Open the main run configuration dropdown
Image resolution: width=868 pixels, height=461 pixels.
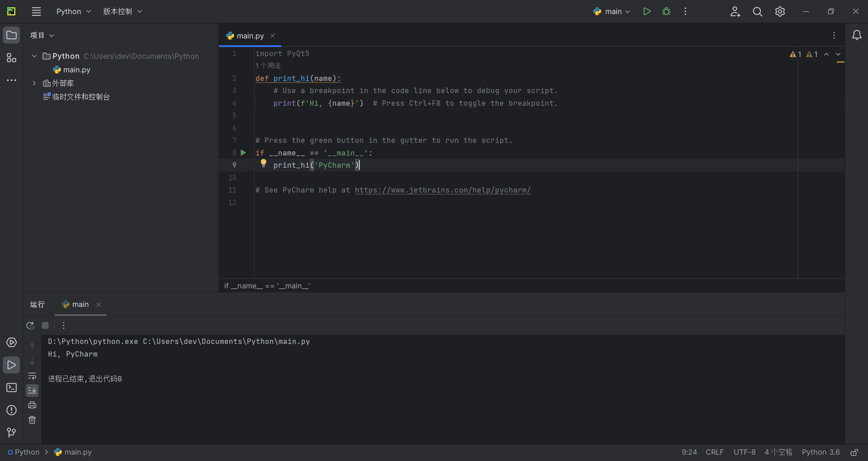(612, 11)
